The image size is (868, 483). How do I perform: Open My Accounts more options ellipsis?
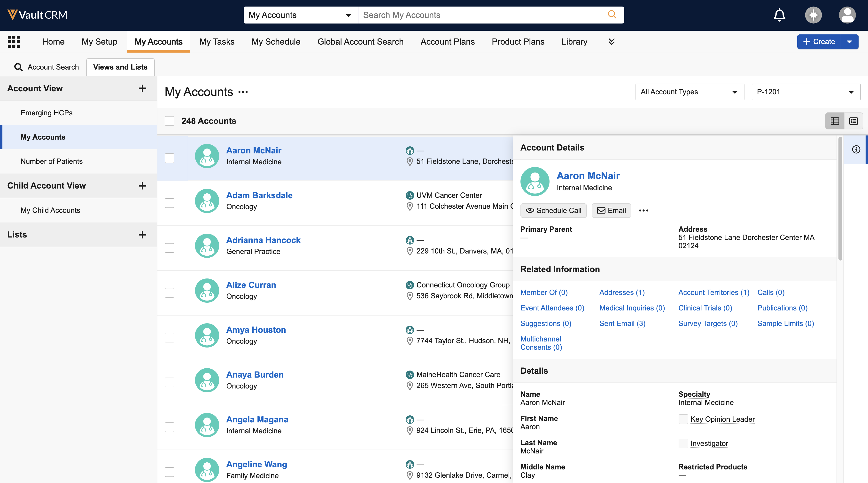tap(243, 92)
